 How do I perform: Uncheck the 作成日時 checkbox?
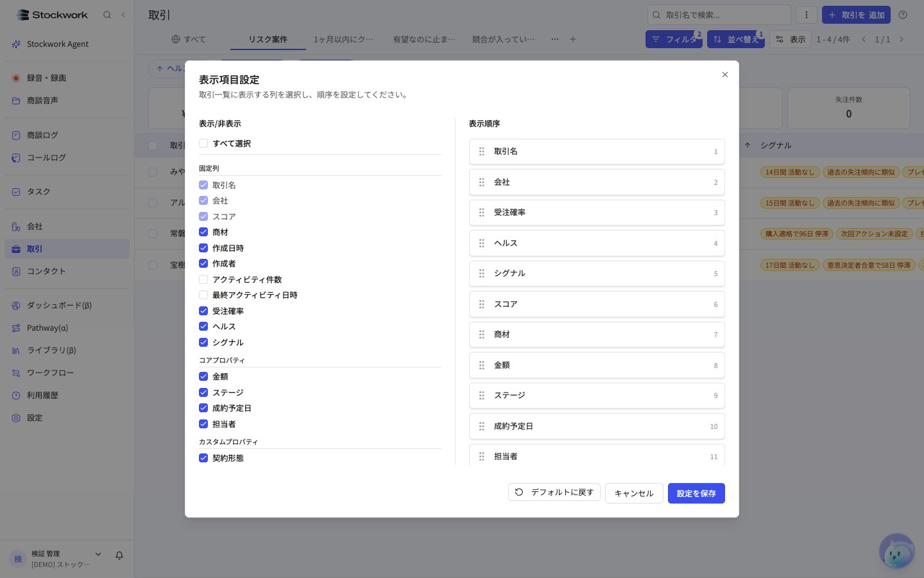(203, 248)
